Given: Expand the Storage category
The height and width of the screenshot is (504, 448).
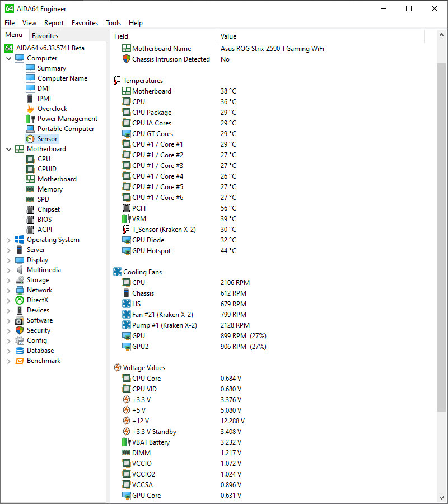Looking at the screenshot, I should click(8, 279).
